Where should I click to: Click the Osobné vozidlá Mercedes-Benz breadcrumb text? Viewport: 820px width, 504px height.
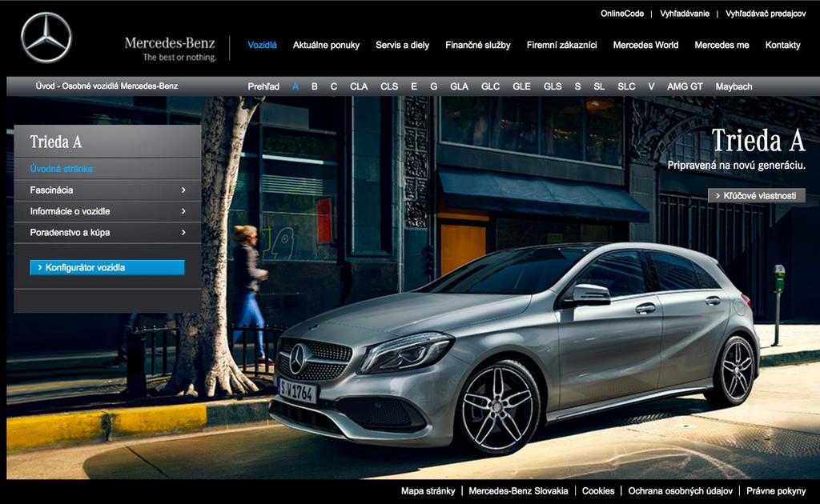coord(120,86)
